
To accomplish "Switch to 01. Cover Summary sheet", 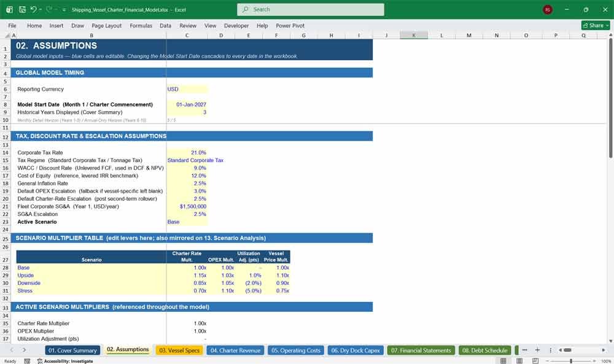I will click(72, 350).
